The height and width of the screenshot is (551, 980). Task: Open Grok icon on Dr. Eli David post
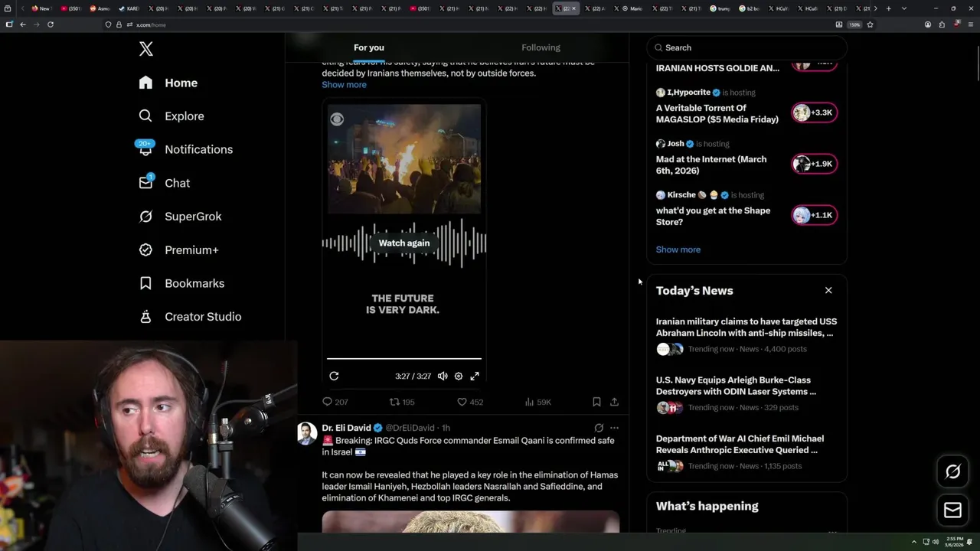tap(599, 428)
